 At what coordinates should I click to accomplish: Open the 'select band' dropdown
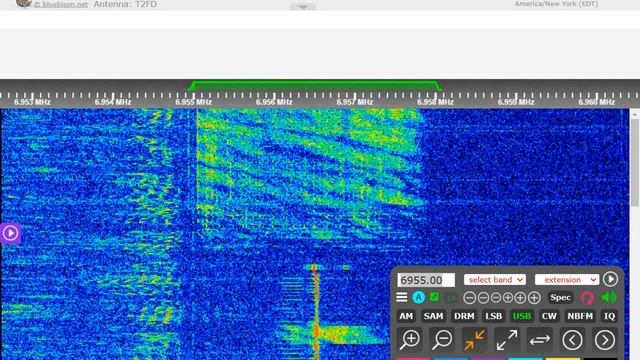495,280
